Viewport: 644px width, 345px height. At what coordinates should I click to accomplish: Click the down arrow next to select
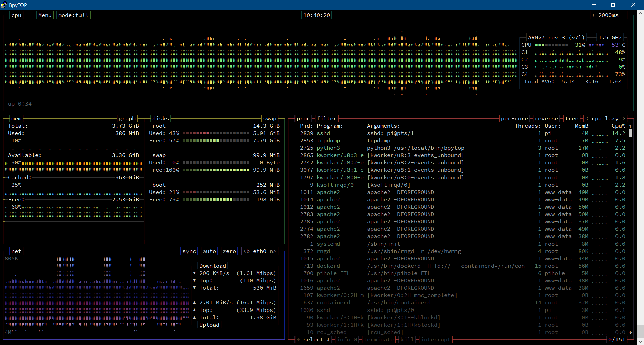[x=328, y=340]
